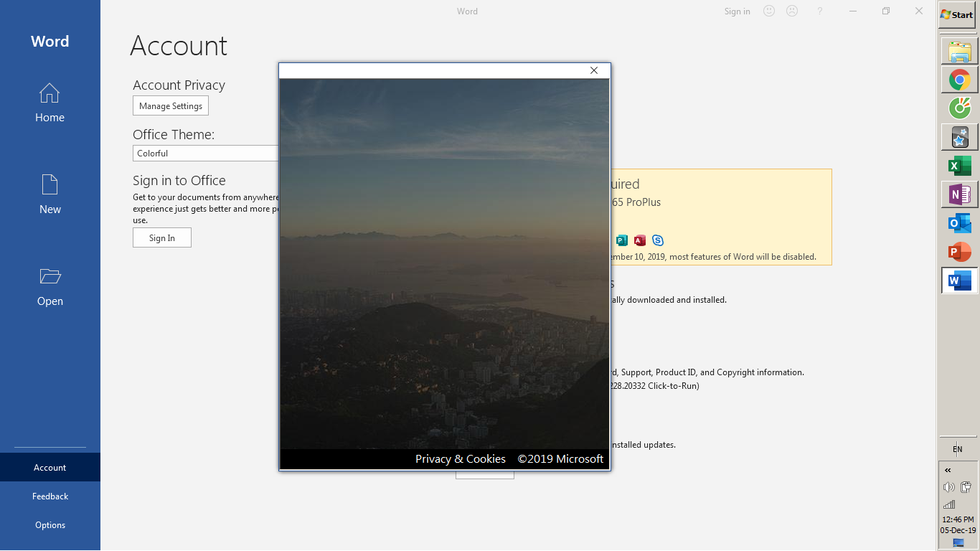The width and height of the screenshot is (980, 551).
Task: Open the green Coc Coc browser icon
Action: [x=959, y=108]
